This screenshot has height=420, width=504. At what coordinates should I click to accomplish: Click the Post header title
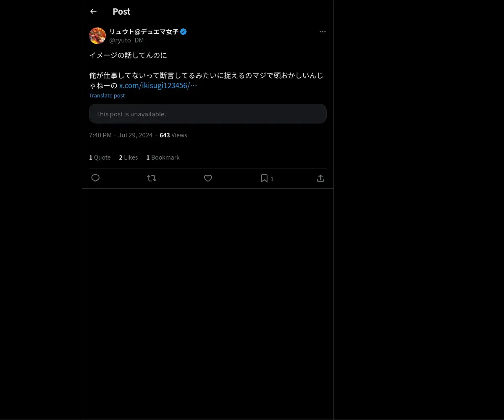tap(121, 11)
